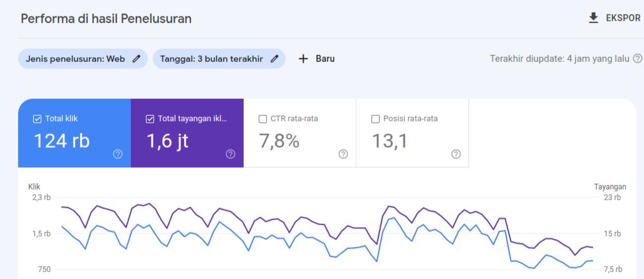
Task: Click the 1,5 rb axis value
Action: (41, 234)
